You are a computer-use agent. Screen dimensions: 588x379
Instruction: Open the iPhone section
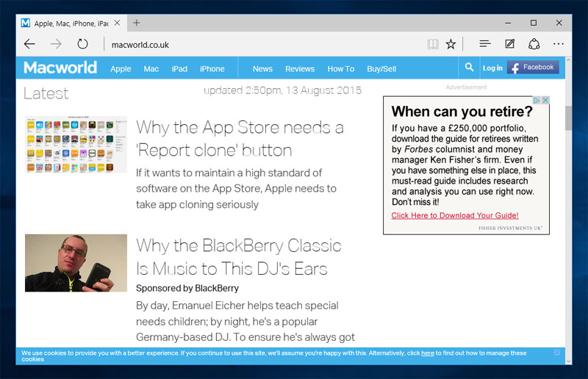pos(212,69)
